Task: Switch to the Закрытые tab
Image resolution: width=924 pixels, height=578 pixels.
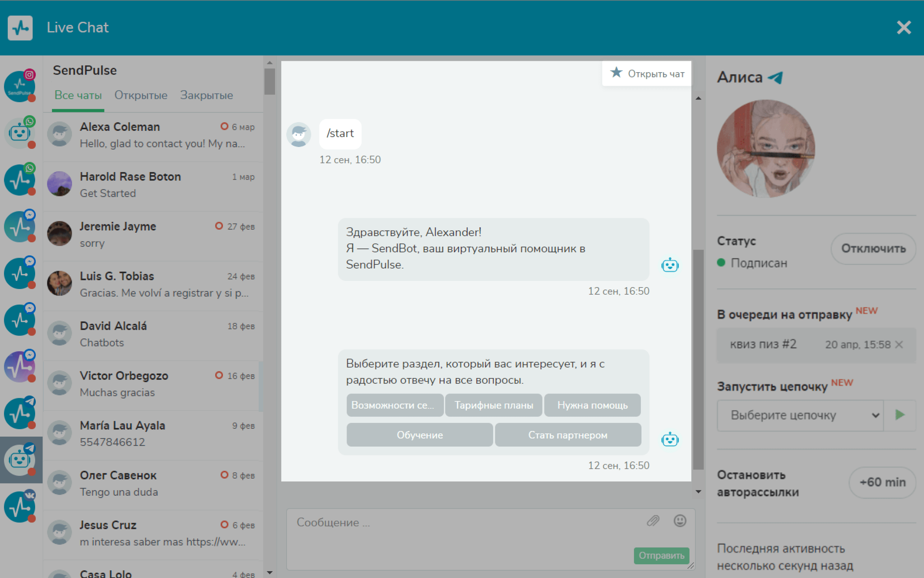Action: 206,95
